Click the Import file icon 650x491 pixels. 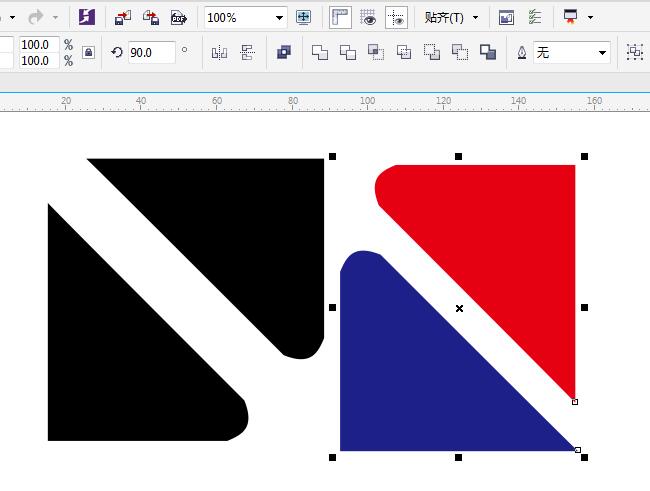coord(123,17)
